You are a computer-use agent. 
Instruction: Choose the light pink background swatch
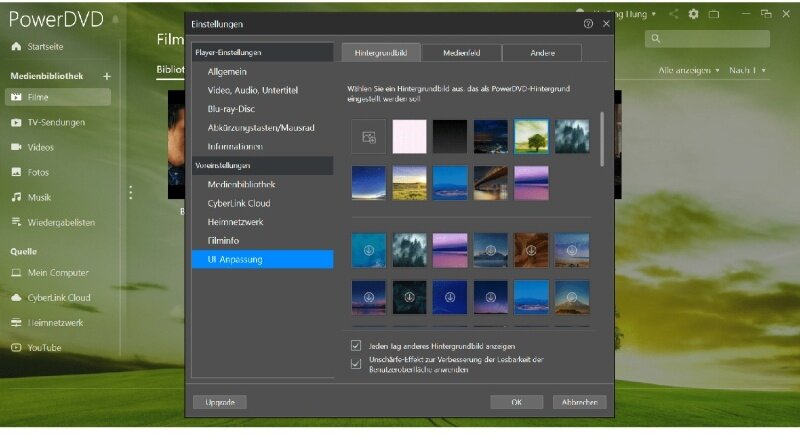click(409, 137)
